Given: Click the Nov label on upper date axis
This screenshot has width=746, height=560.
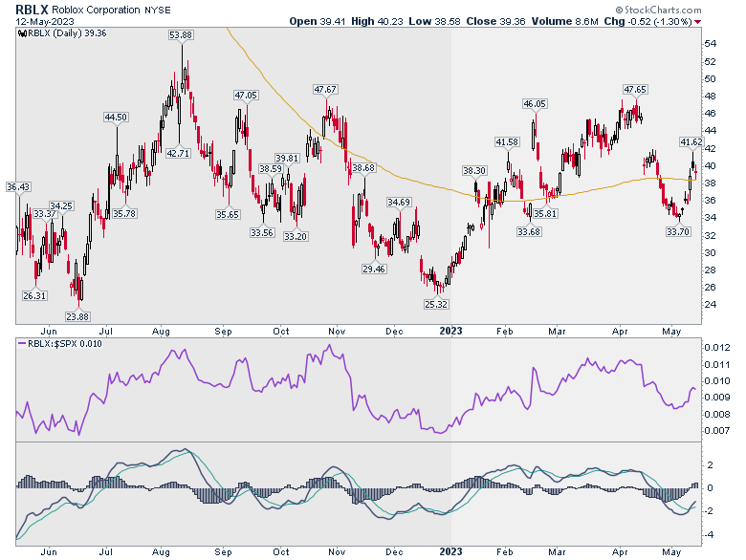Looking at the screenshot, I should click(x=337, y=332).
